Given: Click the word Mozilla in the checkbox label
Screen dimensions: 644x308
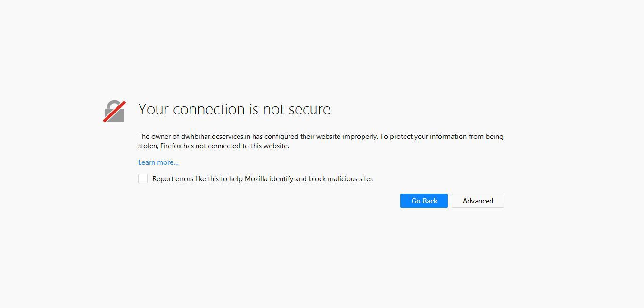Looking at the screenshot, I should 256,179.
